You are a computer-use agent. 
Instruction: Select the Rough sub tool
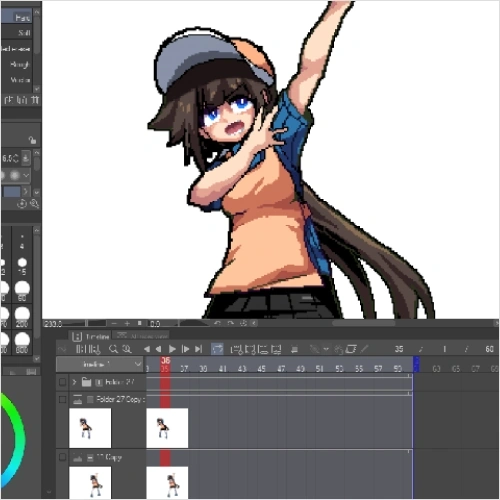point(17,64)
